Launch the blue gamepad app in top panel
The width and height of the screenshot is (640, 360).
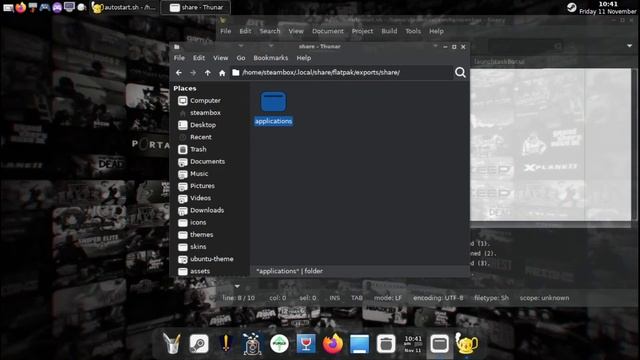pos(45,7)
